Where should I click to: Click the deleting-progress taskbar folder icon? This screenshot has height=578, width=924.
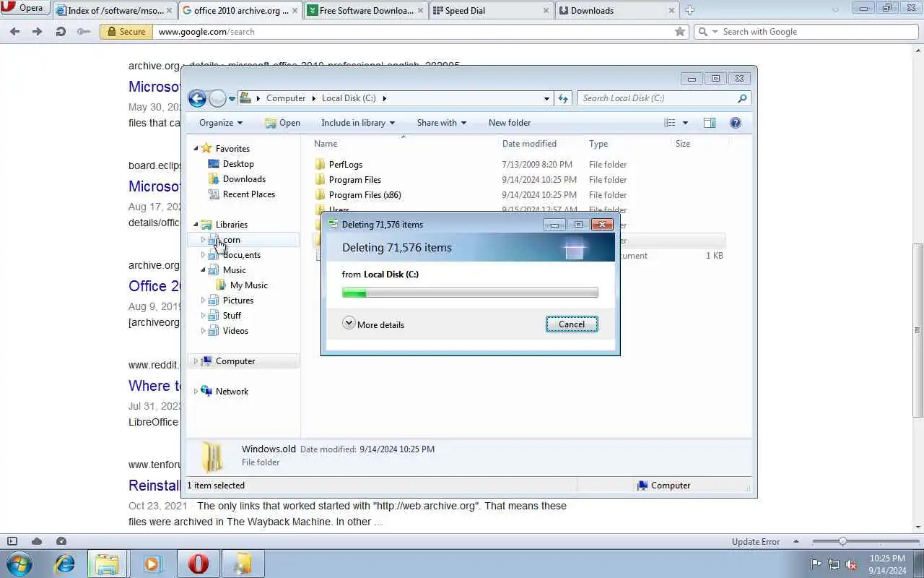click(243, 564)
